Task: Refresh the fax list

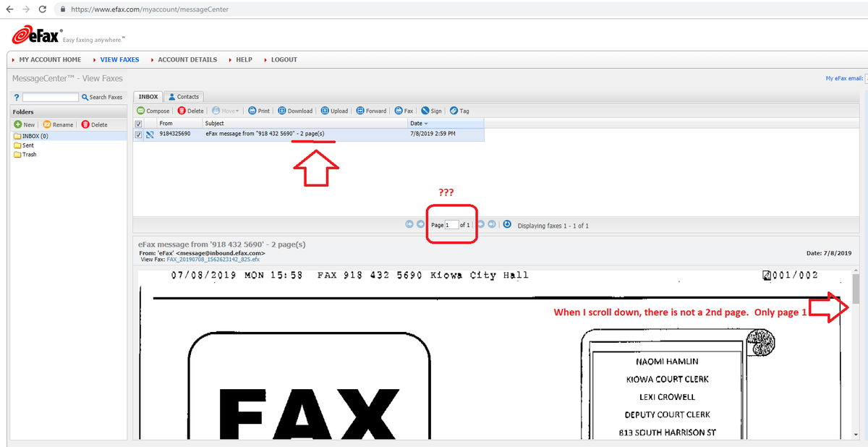Action: point(507,225)
